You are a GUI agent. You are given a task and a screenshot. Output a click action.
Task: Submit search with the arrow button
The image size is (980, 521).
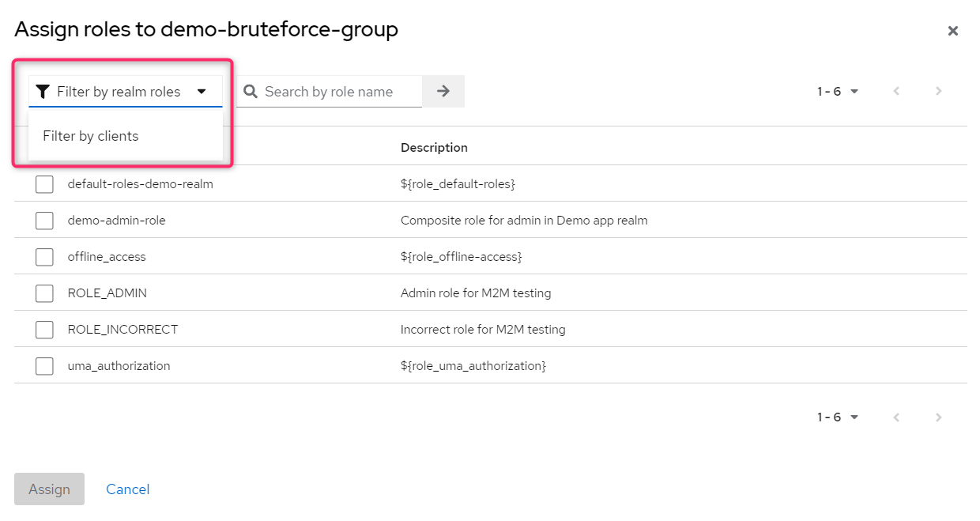point(443,92)
